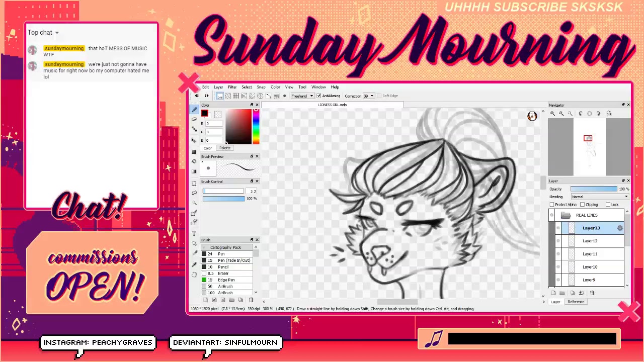The height and width of the screenshot is (362, 644).
Task: Enable radial snap
Action: point(252,96)
